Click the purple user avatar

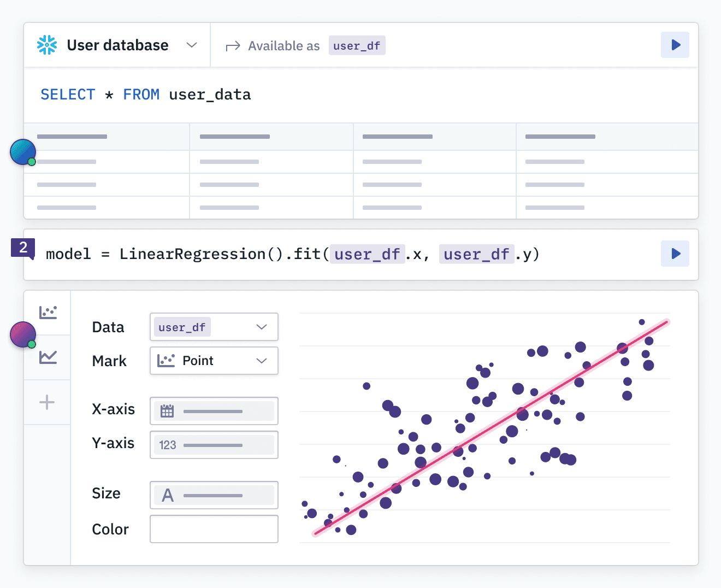[22, 334]
